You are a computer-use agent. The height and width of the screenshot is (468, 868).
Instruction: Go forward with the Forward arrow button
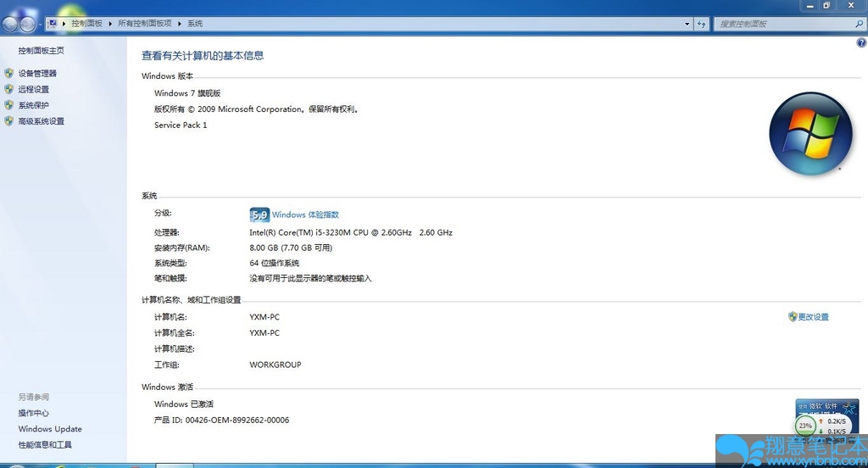(x=27, y=24)
